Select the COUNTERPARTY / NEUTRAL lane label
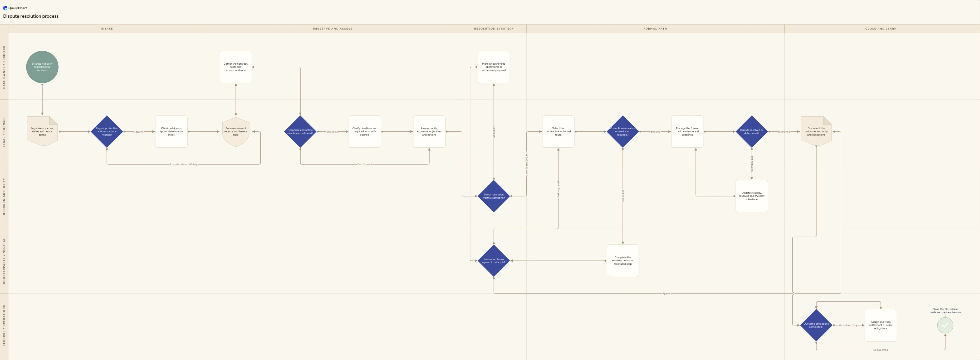980x360 pixels. [4, 261]
